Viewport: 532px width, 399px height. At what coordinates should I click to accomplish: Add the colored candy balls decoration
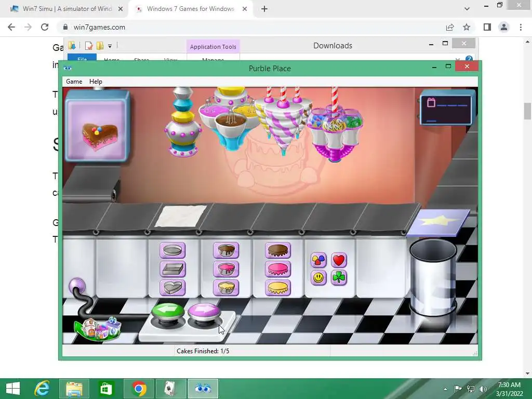tap(318, 260)
